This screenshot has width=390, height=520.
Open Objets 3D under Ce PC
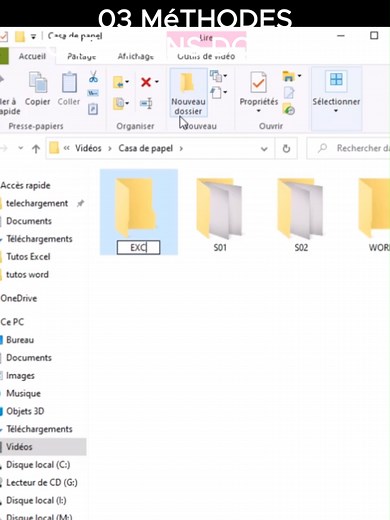coord(25,411)
